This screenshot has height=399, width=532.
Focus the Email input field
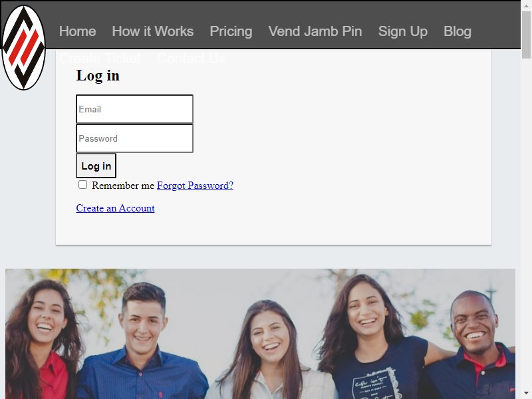[135, 109]
